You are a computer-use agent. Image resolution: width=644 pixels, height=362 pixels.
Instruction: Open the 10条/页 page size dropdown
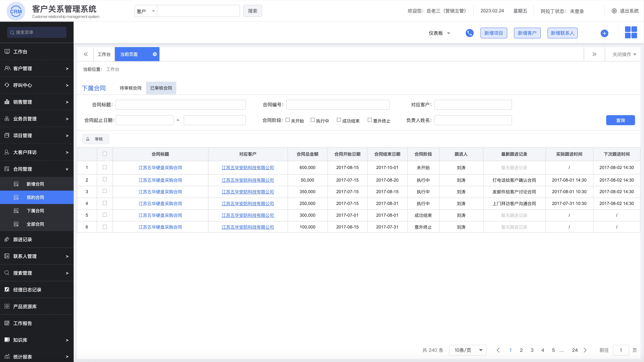468,350
